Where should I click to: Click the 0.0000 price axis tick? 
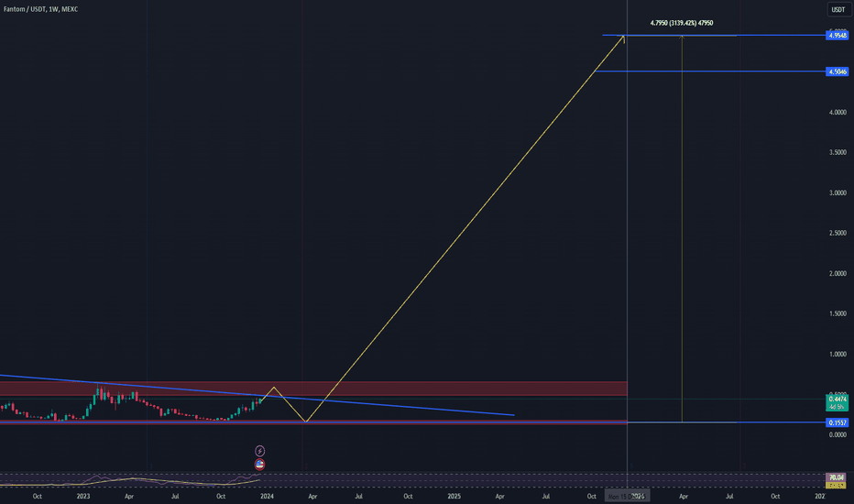coord(838,434)
